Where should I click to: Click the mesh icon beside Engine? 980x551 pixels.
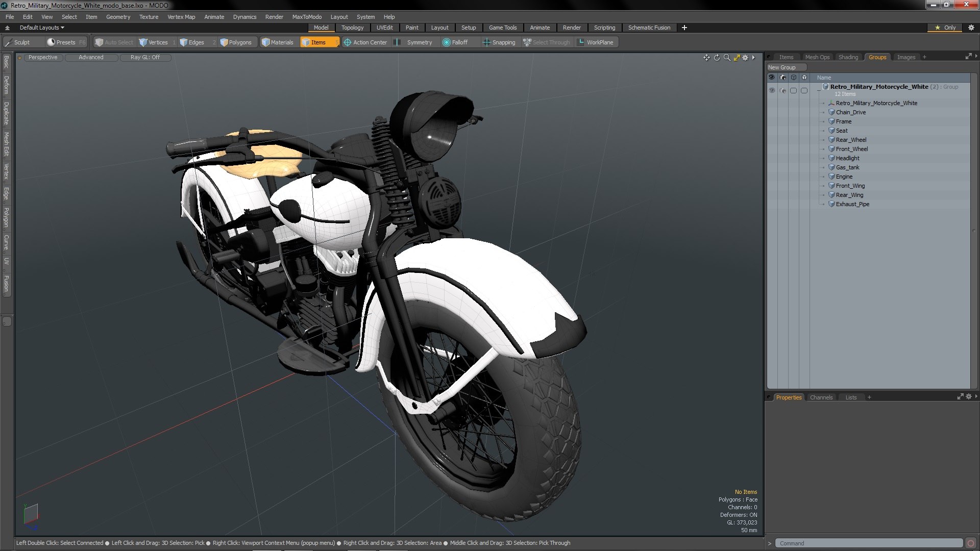(831, 177)
